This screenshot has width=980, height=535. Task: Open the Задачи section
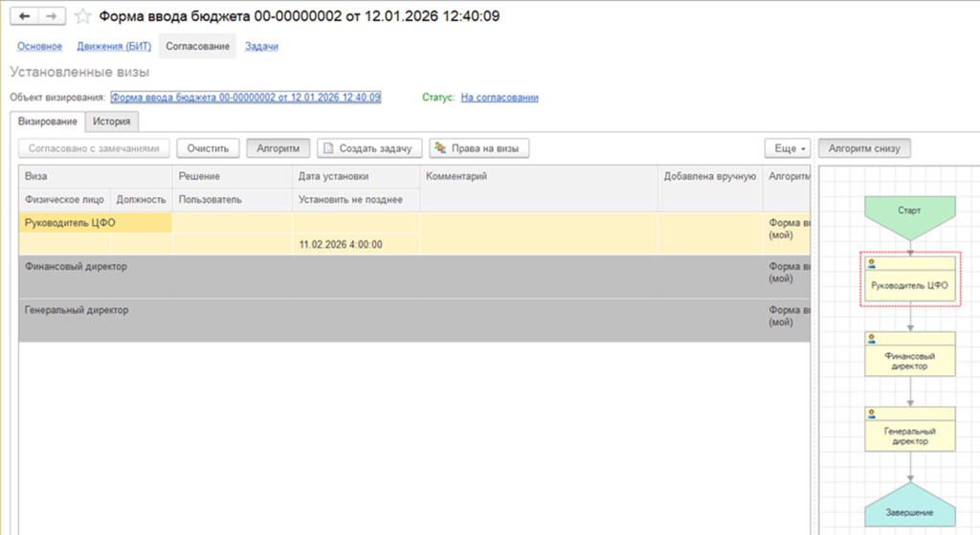(261, 46)
